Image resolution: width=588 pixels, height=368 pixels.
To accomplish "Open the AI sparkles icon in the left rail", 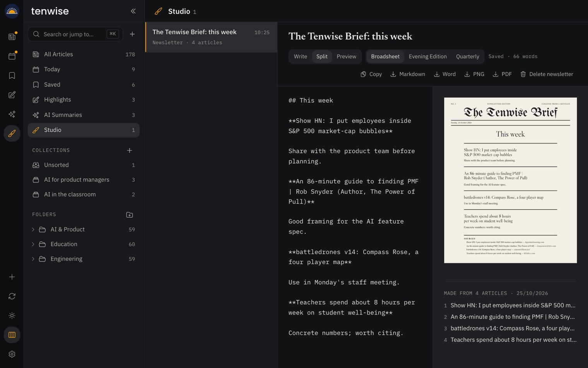I will pyautogui.click(x=12, y=114).
